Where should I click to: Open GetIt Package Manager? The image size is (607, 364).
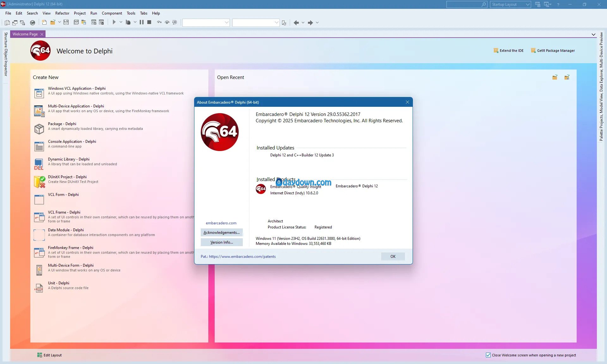553,51
